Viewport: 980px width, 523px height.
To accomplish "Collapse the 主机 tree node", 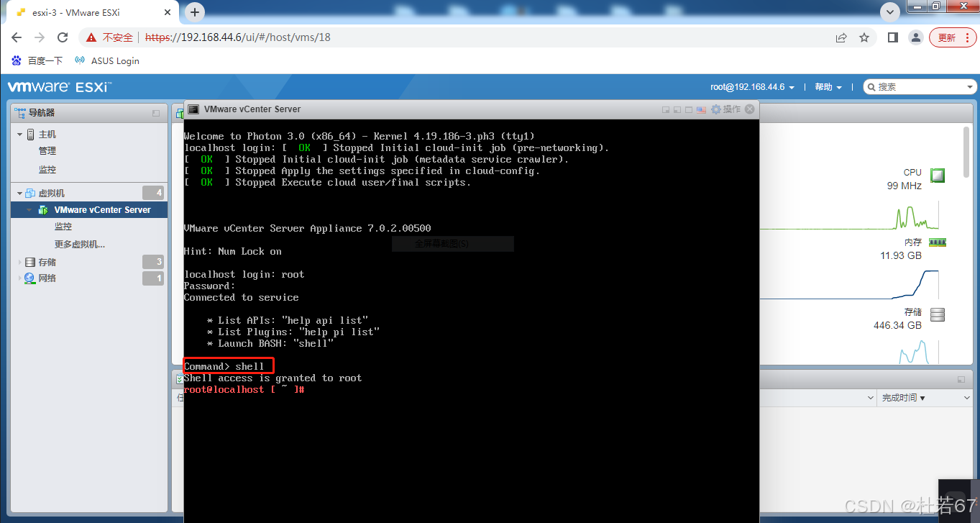I will (20, 135).
